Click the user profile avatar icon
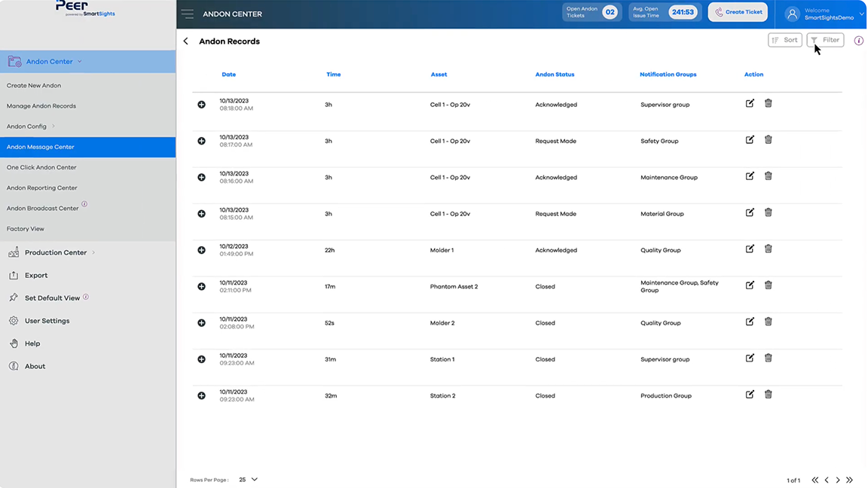Viewport: 868px width, 488px height. tap(792, 14)
